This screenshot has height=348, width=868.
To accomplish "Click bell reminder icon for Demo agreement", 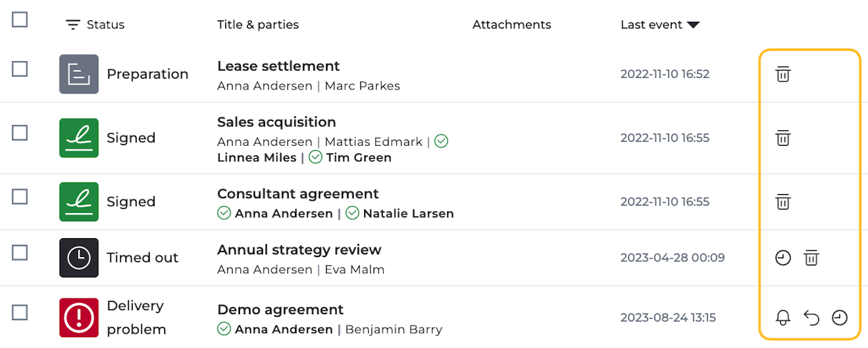I will point(783,317).
